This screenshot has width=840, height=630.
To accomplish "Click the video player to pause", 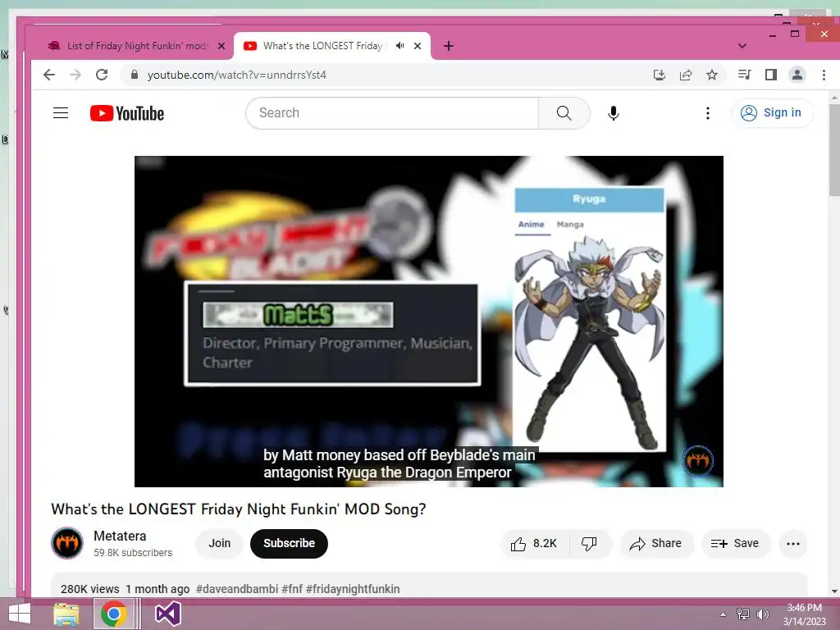I will [x=428, y=322].
